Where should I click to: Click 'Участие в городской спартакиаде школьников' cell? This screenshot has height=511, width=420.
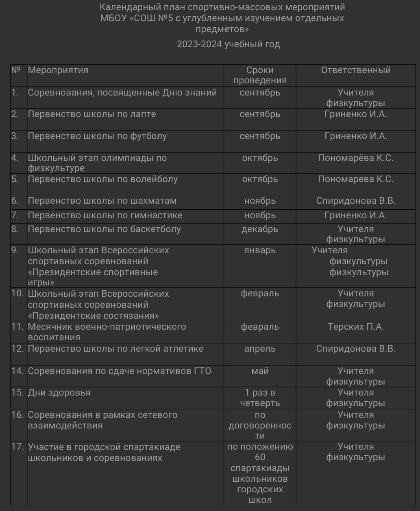click(x=104, y=452)
